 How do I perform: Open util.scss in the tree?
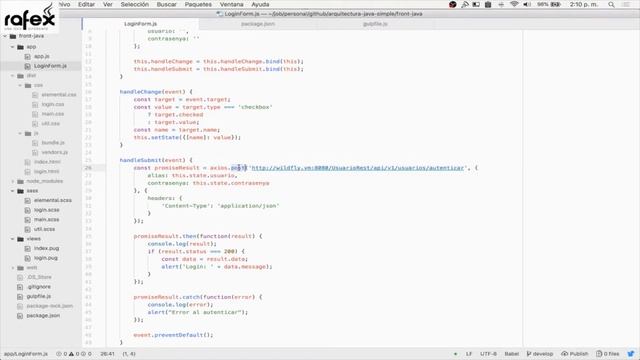pyautogui.click(x=44, y=229)
